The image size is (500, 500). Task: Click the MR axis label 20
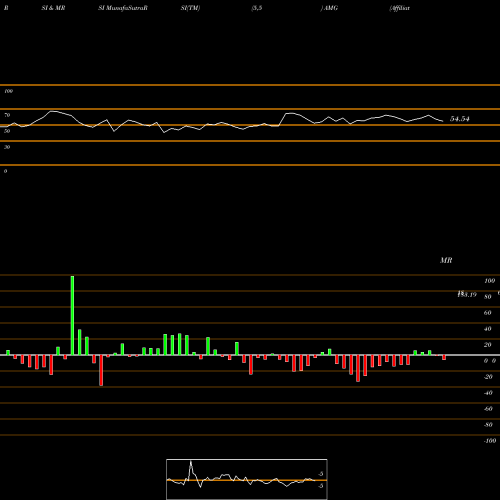[x=487, y=345]
